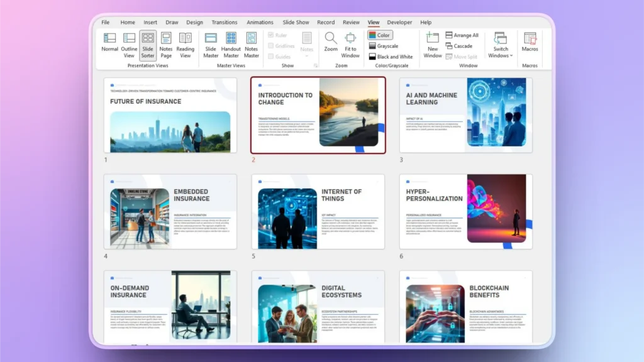Click the Zoom tool
Image resolution: width=644 pixels, height=362 pixels.
click(331, 44)
